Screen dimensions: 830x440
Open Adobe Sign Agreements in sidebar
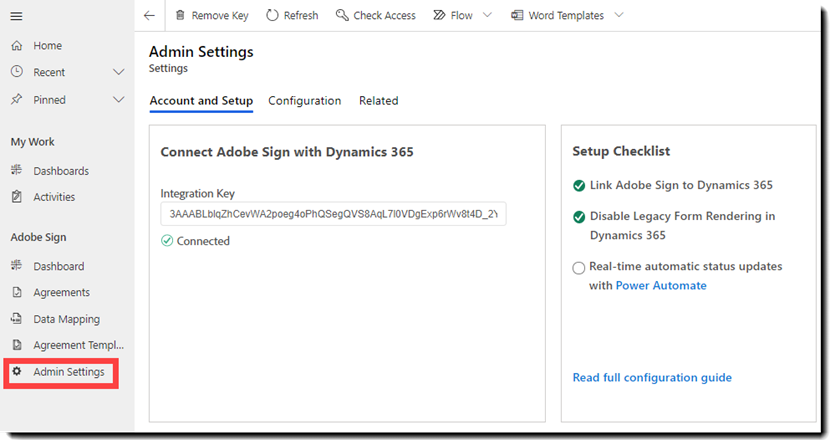click(61, 293)
